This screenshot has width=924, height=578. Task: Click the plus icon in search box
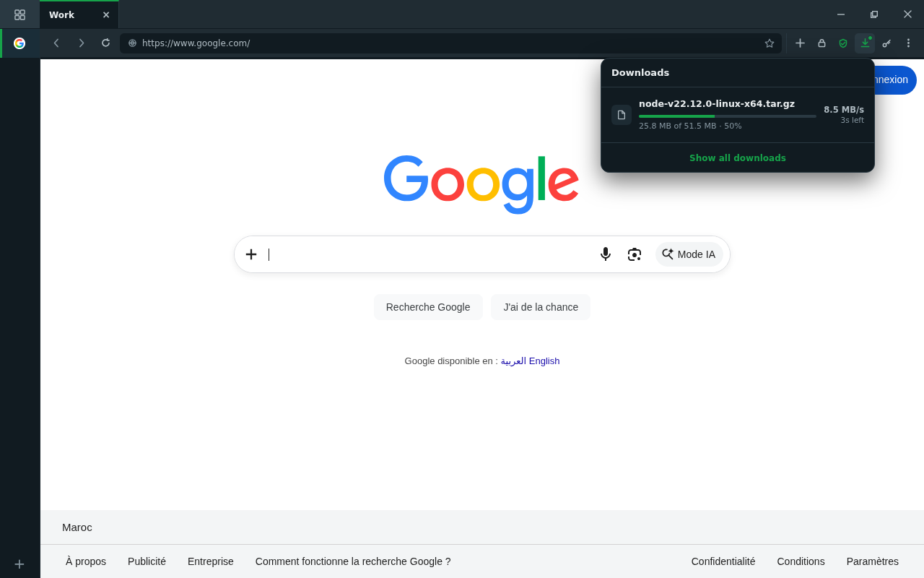(251, 254)
